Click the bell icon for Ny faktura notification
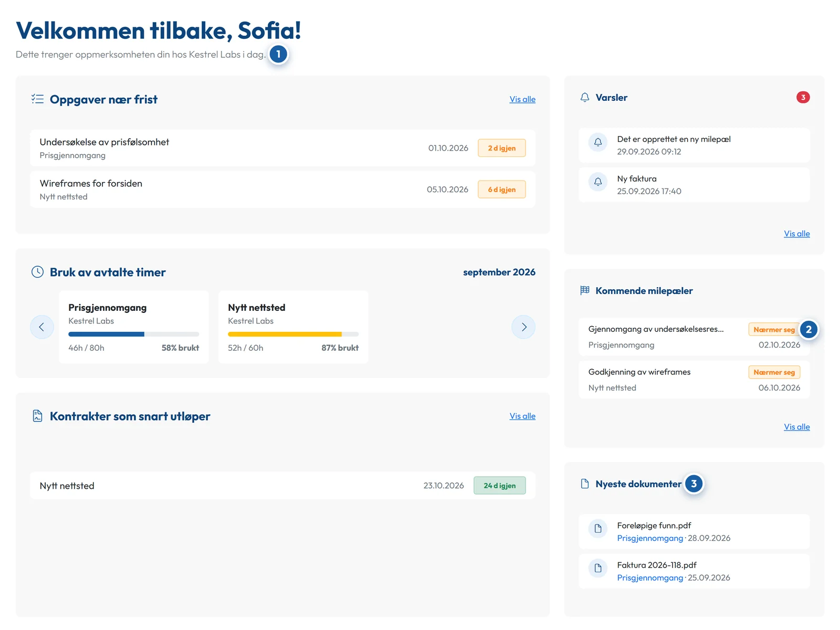Screen dimensions: 840x630 pos(598,182)
